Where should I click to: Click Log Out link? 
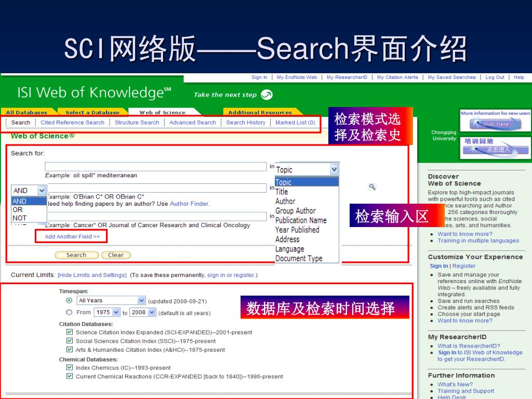click(495, 77)
